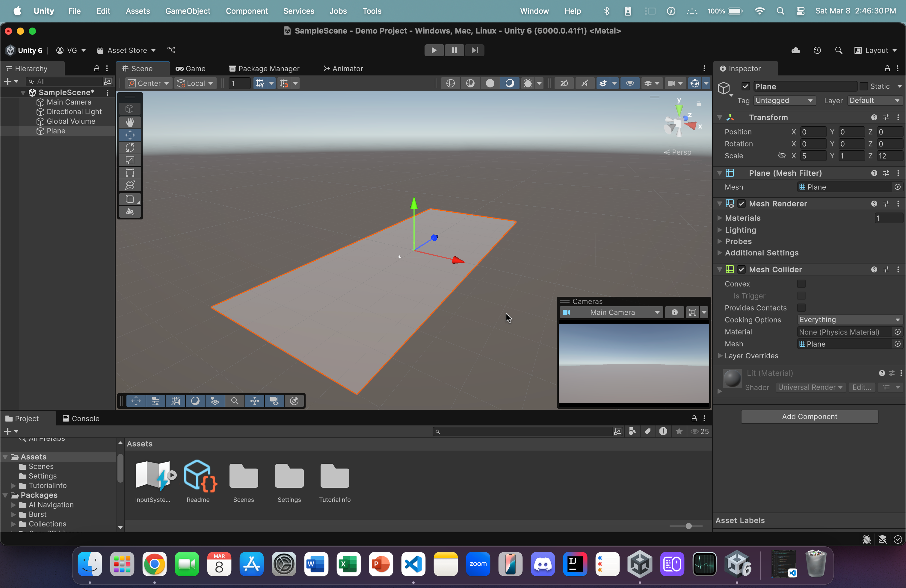This screenshot has height=588, width=906.
Task: Open the Center pivot dropdown
Action: tap(148, 83)
